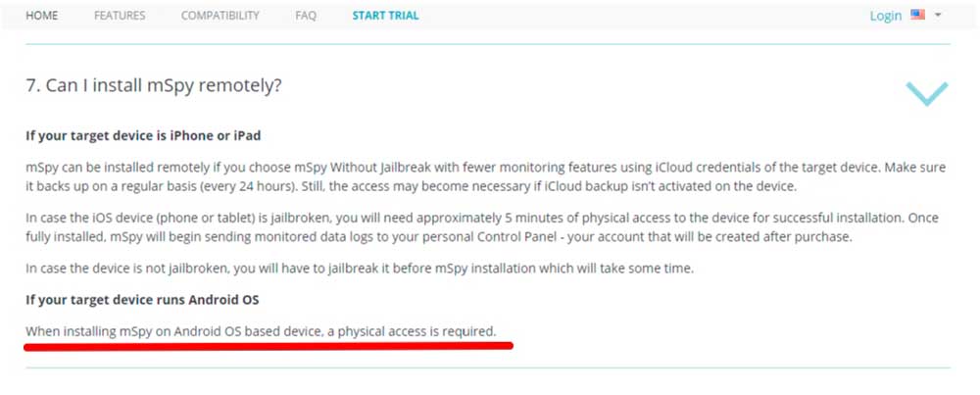
Task: Open the language dropdown arrow beside the flag
Action: (x=938, y=16)
